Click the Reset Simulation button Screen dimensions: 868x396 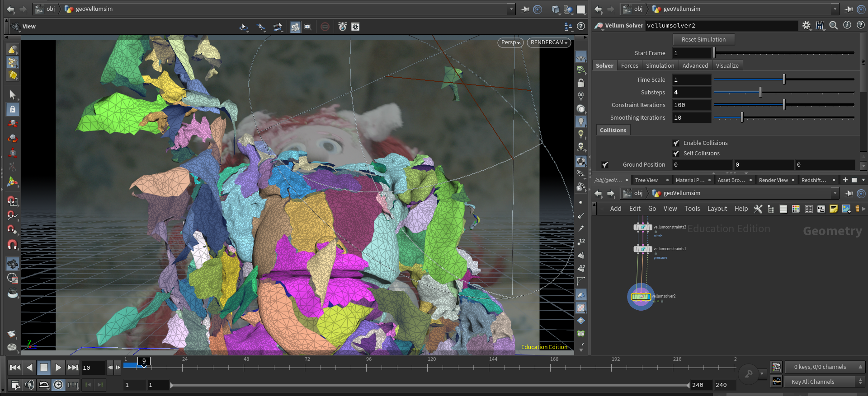coord(703,40)
